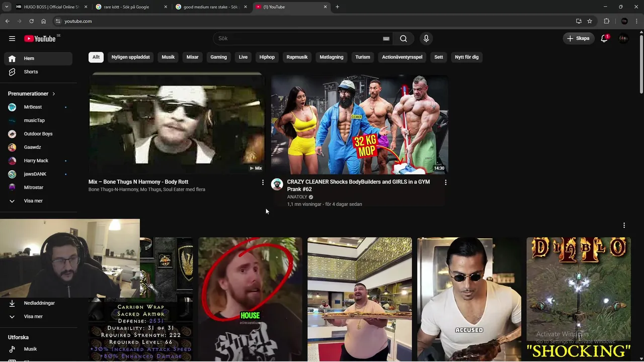Open the tab search dropdown arrow

pos(7,7)
